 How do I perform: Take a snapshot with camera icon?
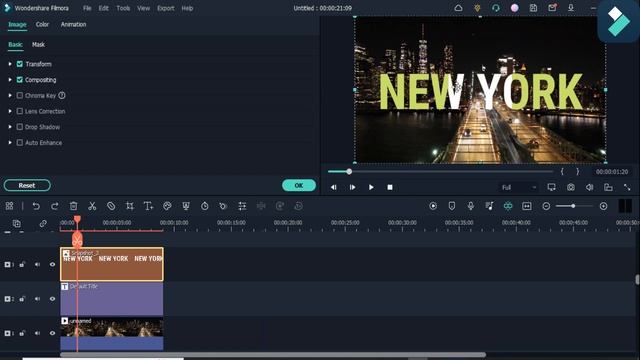tap(571, 187)
